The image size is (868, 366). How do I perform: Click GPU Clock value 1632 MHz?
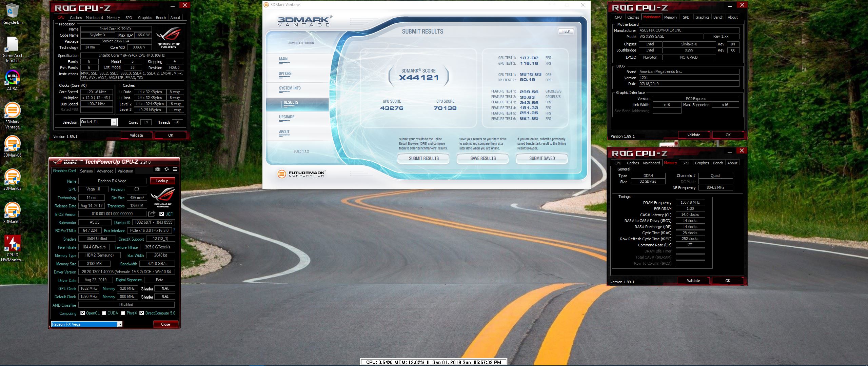[89, 288]
